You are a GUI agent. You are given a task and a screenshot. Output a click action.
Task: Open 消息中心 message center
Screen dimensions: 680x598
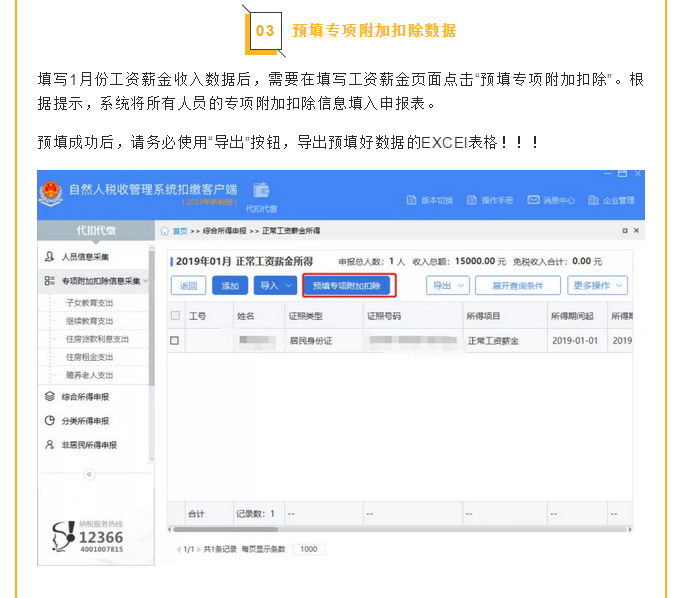(x=551, y=200)
